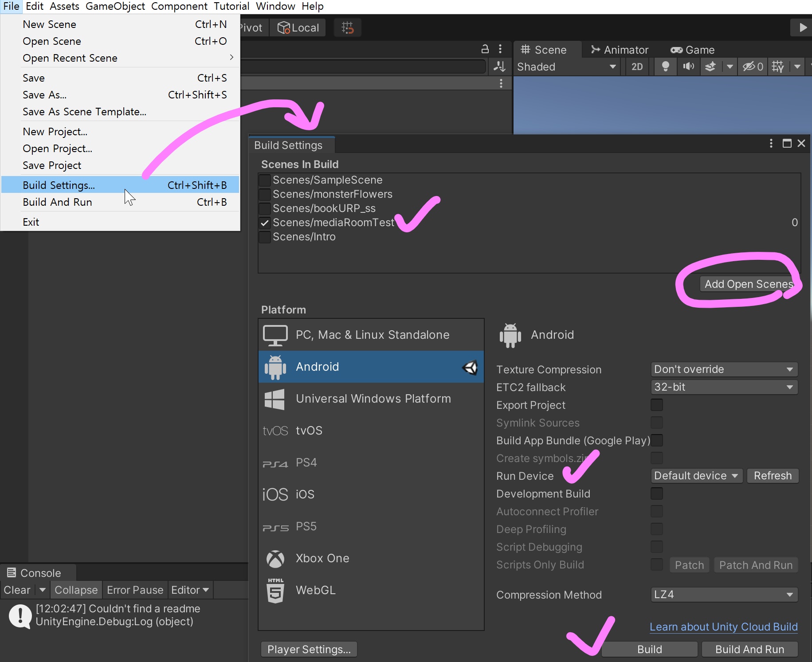Open the effects dropdown arrow
The width and height of the screenshot is (812, 662).
tap(730, 67)
